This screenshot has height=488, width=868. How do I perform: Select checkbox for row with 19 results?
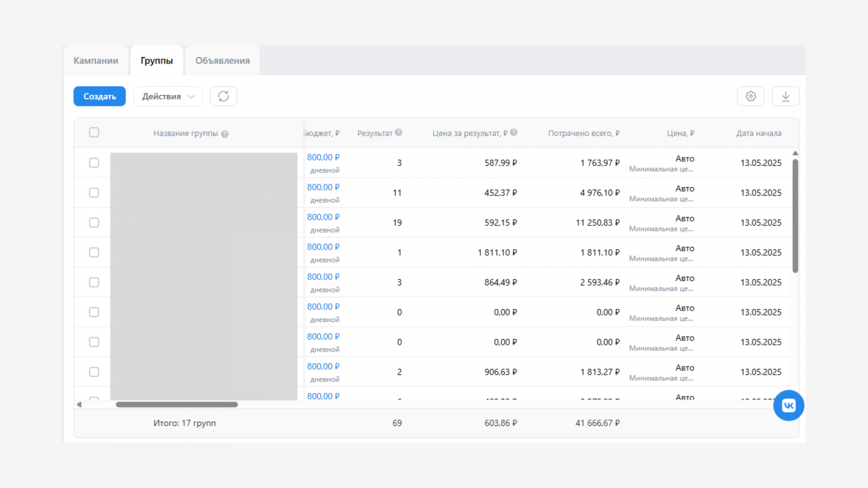[x=94, y=222]
